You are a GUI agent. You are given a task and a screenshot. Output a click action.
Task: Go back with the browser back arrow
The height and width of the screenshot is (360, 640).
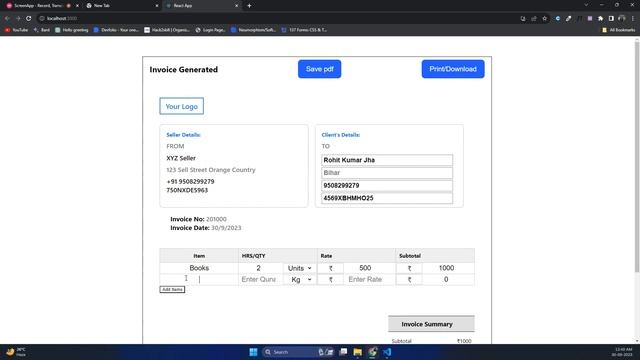7,18
